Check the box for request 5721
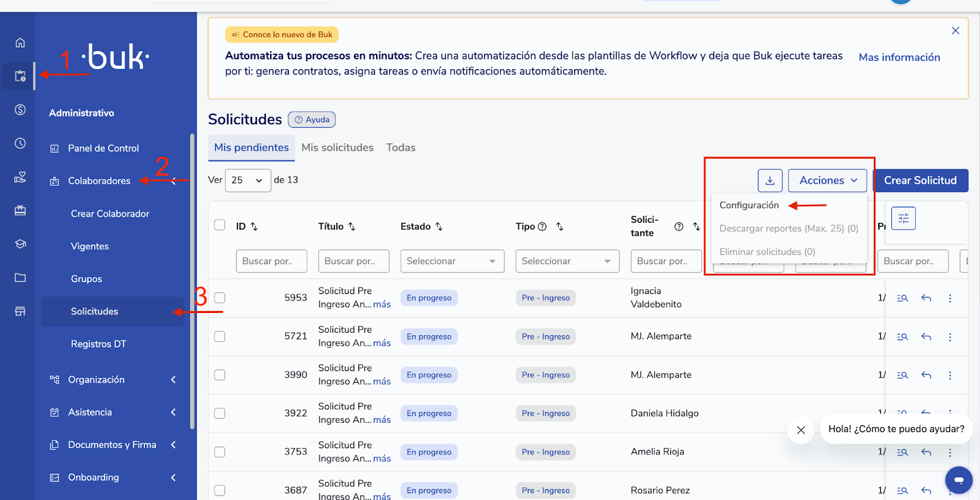980x500 pixels. point(220,336)
